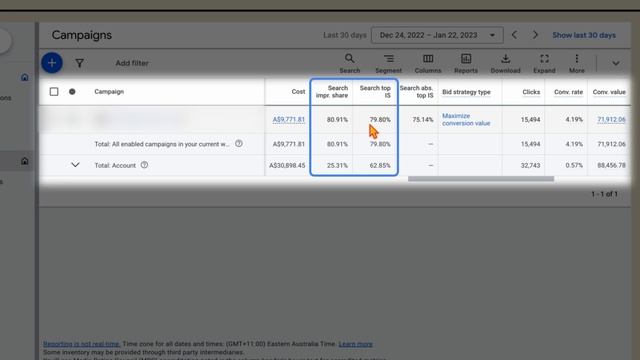Click Show last 30 days link
The image size is (640, 360).
point(584,35)
